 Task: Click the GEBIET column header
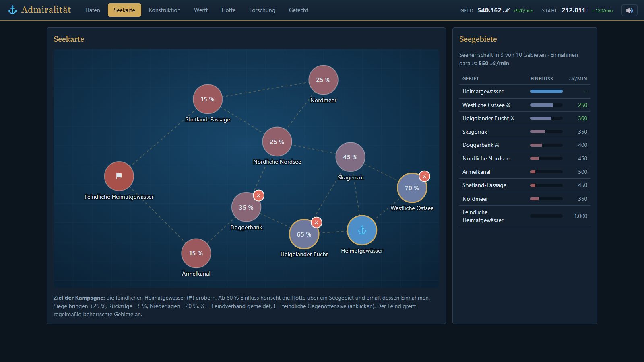[471, 79]
